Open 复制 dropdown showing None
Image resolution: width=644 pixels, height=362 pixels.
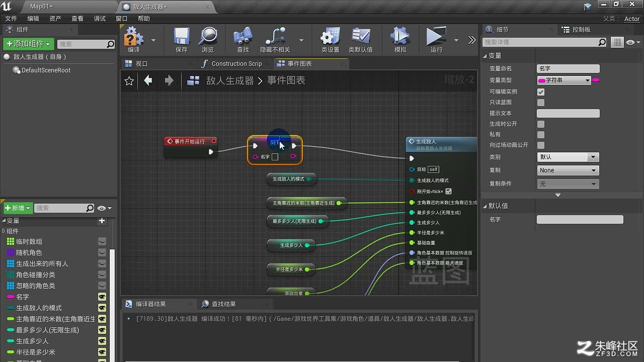[x=568, y=170]
